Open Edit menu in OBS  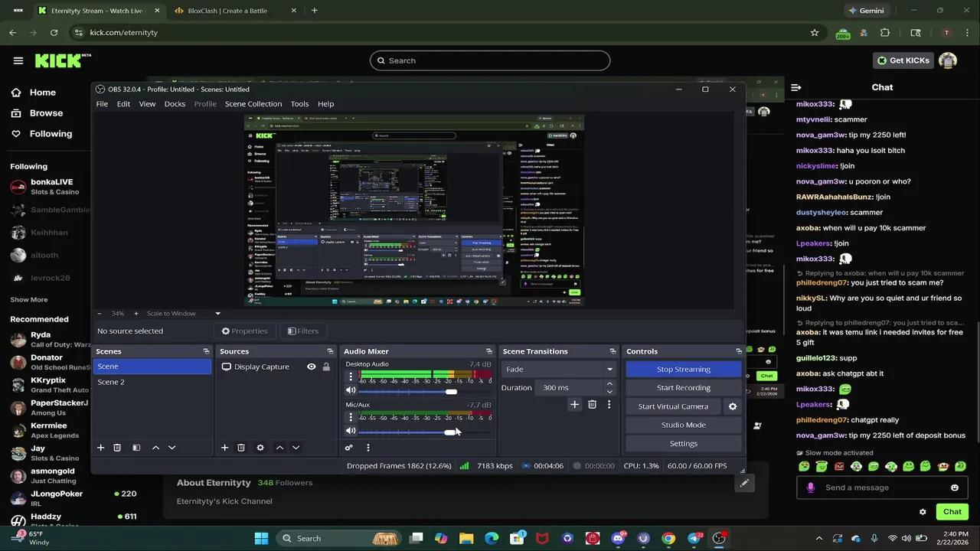(x=123, y=104)
